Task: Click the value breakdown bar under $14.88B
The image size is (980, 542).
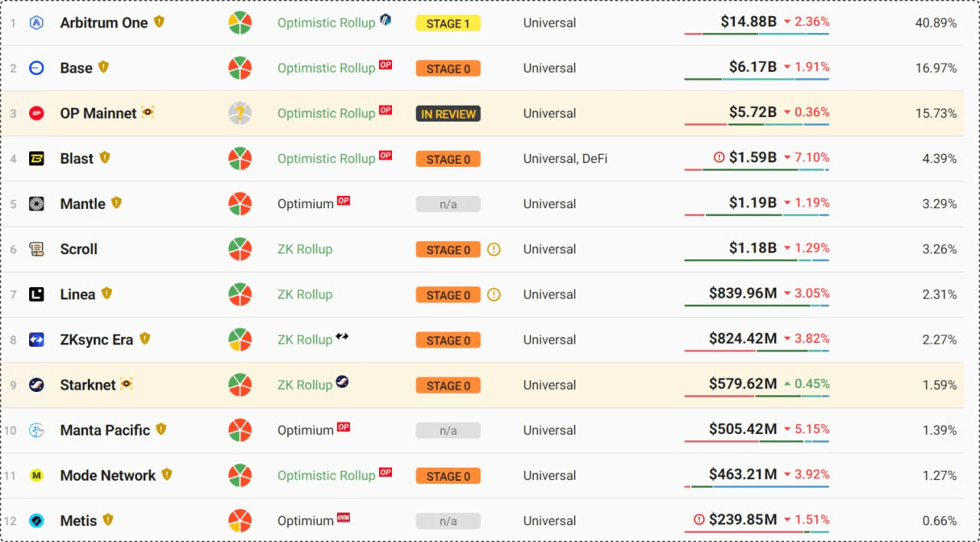Action: [756, 34]
